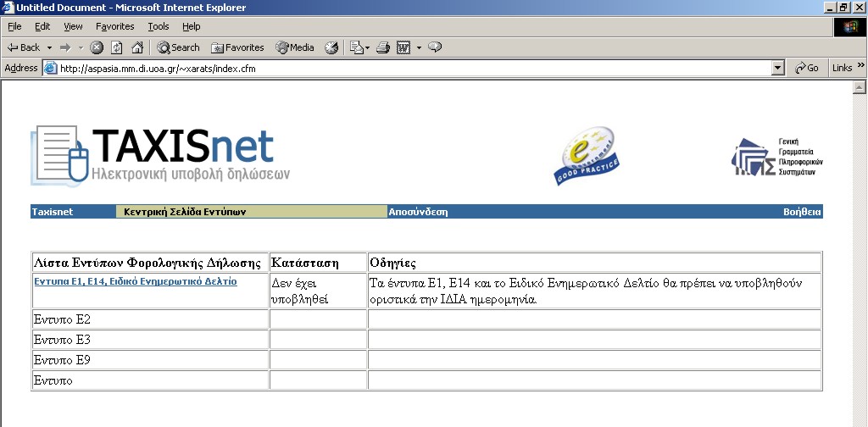This screenshot has height=427, width=868.
Task: Click the Forward arrow button
Action: (x=65, y=48)
